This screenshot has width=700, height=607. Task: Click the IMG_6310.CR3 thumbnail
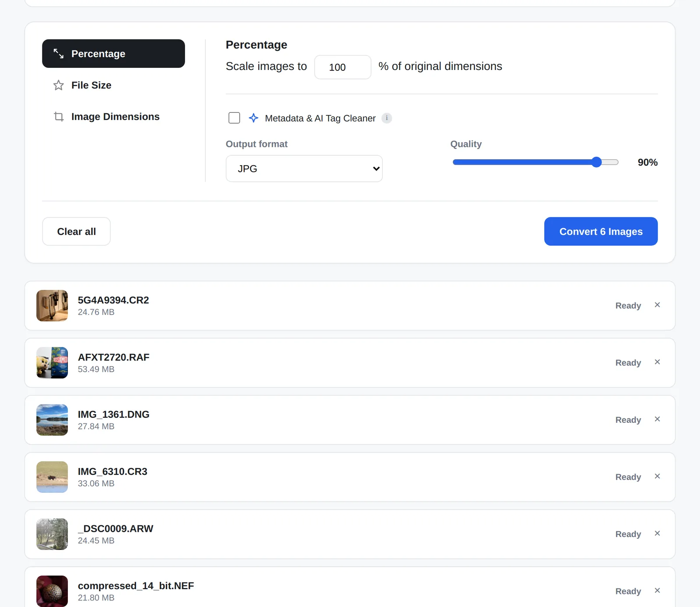[x=52, y=477]
